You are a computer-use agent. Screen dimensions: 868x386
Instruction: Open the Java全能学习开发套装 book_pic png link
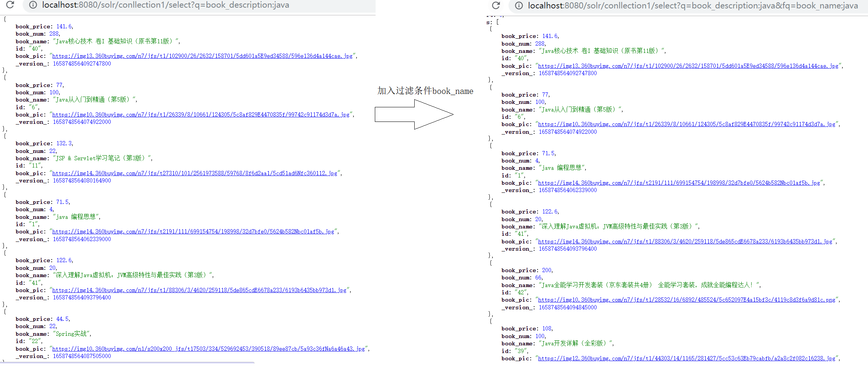click(x=686, y=300)
